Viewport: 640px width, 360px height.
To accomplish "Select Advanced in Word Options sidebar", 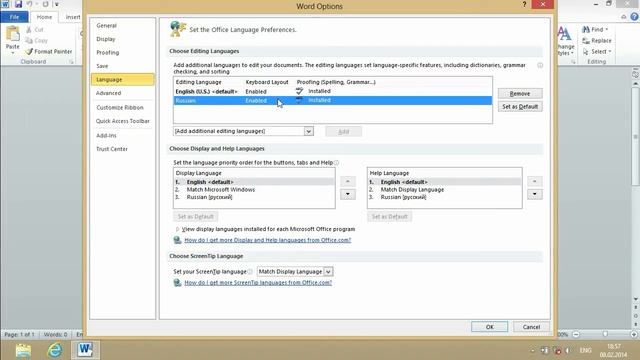I will [122, 93].
